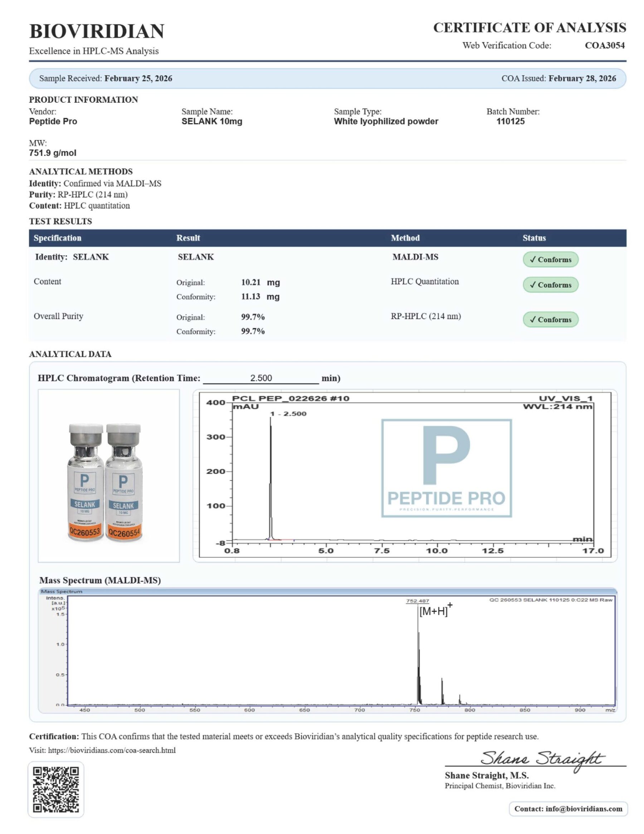Click the BIOVIRIDIAN title logo
644x834 pixels.
(97, 31)
